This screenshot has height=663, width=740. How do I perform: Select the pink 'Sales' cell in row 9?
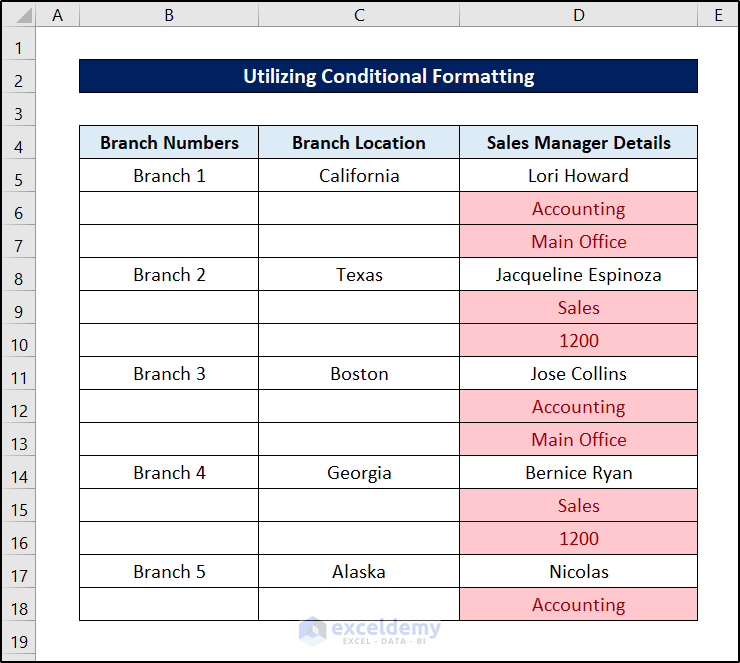tap(578, 308)
